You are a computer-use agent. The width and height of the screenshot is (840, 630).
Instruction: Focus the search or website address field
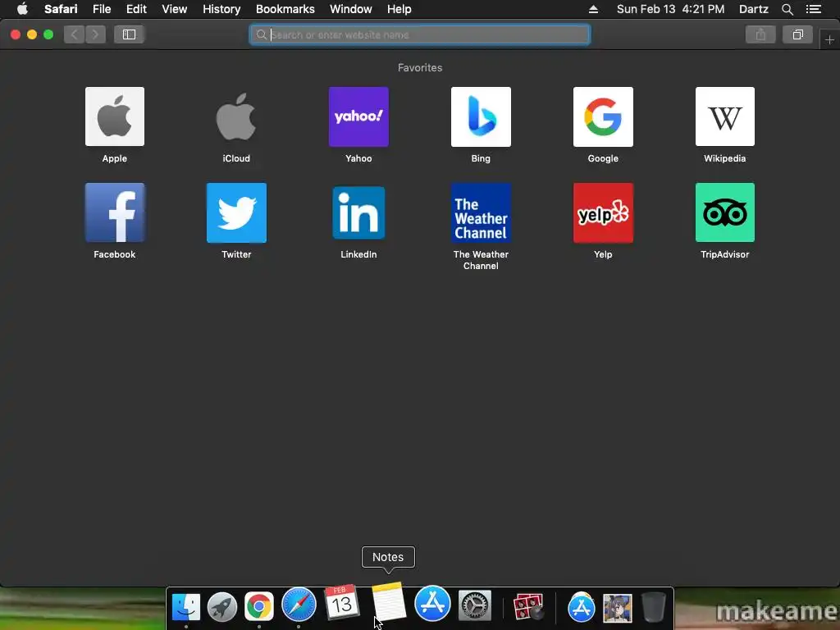(x=420, y=34)
